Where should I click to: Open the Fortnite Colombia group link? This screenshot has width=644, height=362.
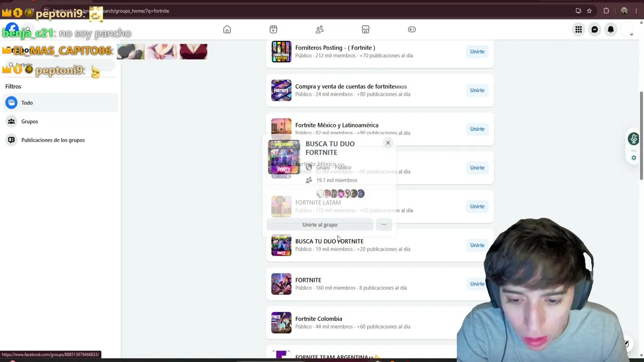(x=318, y=319)
